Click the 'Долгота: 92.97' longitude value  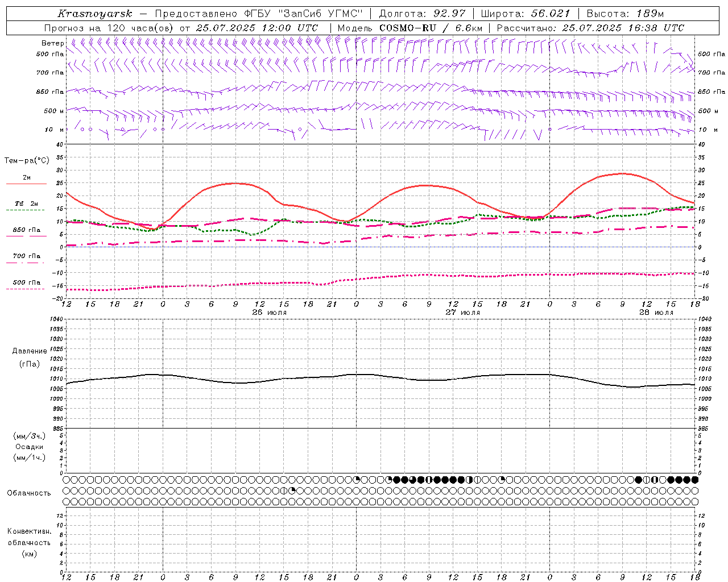coord(422,14)
